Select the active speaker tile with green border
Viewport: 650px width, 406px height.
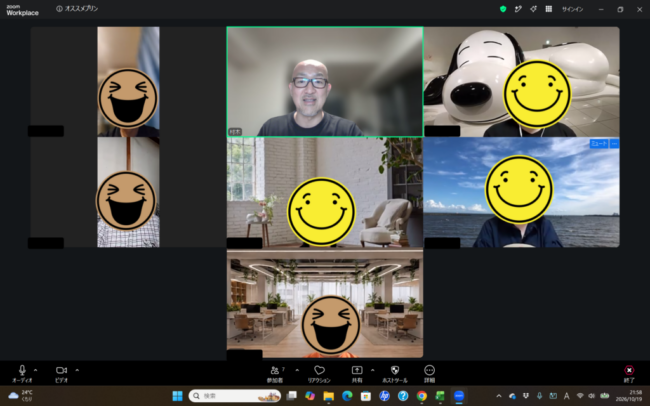[325, 82]
